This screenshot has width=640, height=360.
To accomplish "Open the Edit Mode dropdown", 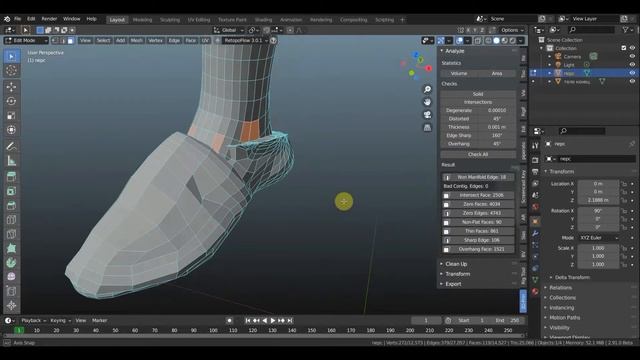I will tap(26, 40).
